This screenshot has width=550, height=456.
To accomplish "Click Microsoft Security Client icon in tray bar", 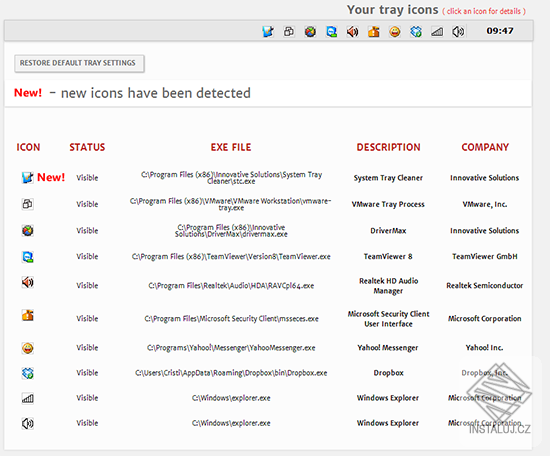I will coord(374,32).
